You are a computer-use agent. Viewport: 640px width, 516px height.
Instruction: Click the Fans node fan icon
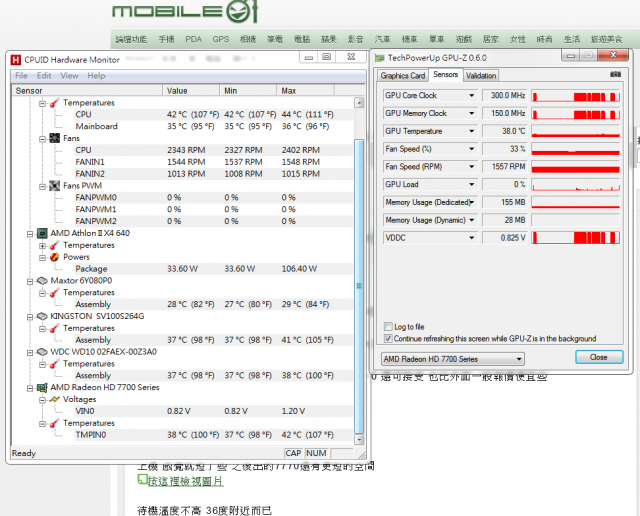[x=54, y=138]
